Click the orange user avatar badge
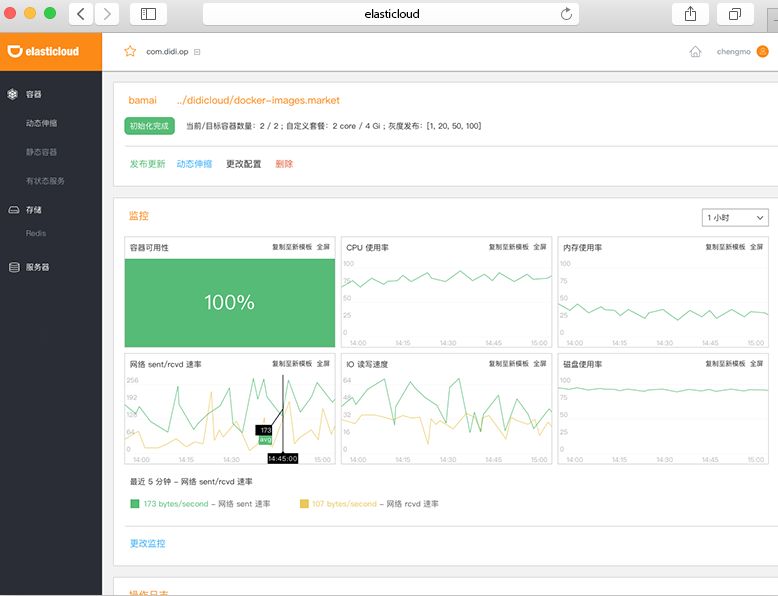The width and height of the screenshot is (778, 596). coord(762,51)
